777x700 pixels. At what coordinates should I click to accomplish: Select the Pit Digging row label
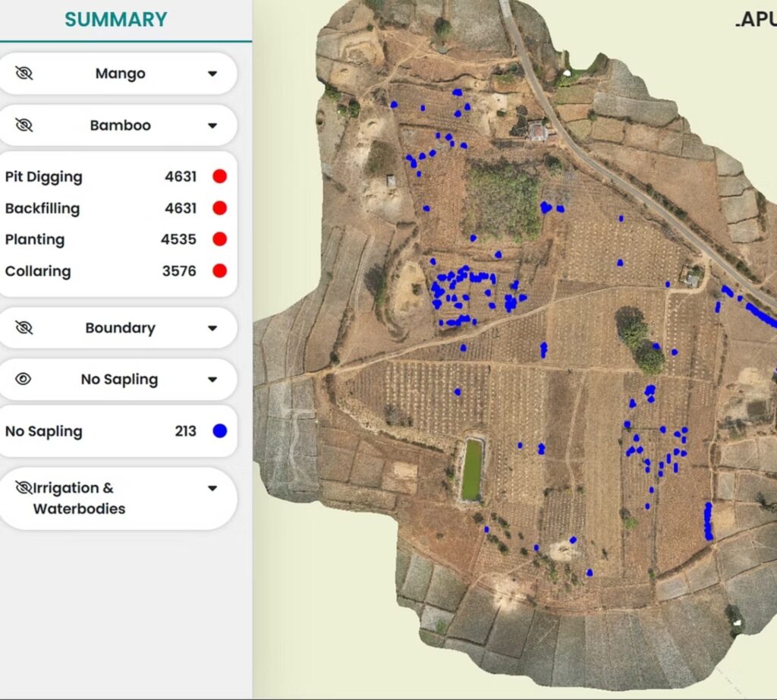[x=43, y=177]
